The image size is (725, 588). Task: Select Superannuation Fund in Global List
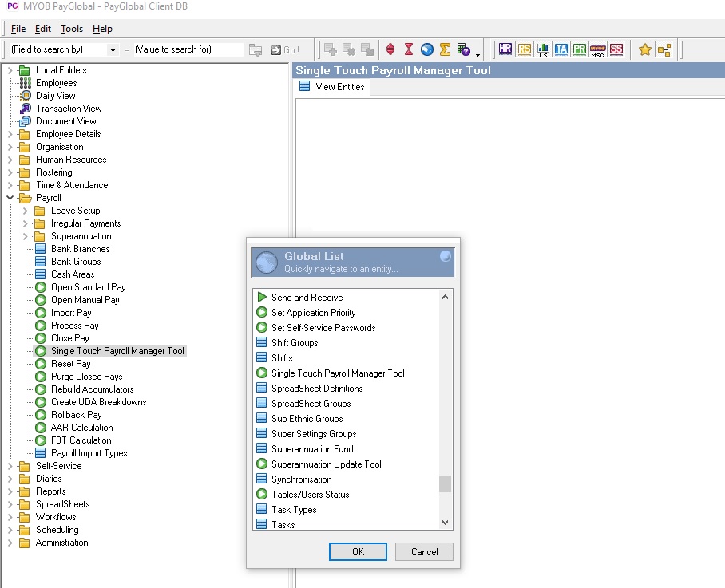[312, 449]
